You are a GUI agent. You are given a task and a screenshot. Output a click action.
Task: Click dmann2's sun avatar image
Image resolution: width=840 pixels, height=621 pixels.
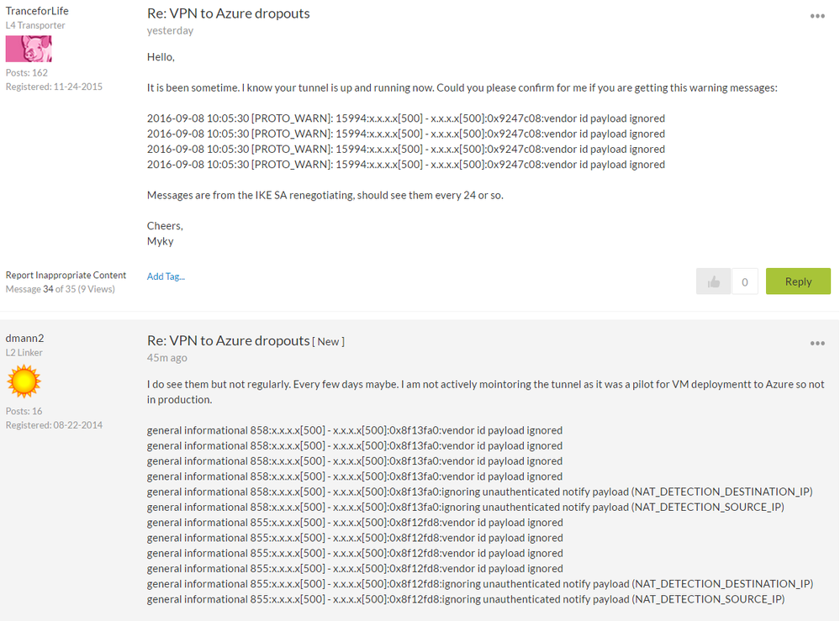pos(24,382)
